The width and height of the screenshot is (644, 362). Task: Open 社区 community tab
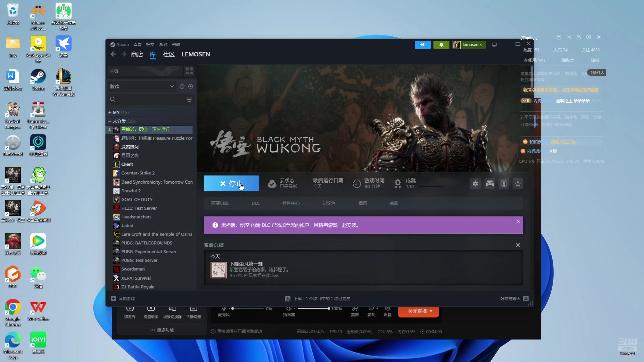tap(169, 54)
